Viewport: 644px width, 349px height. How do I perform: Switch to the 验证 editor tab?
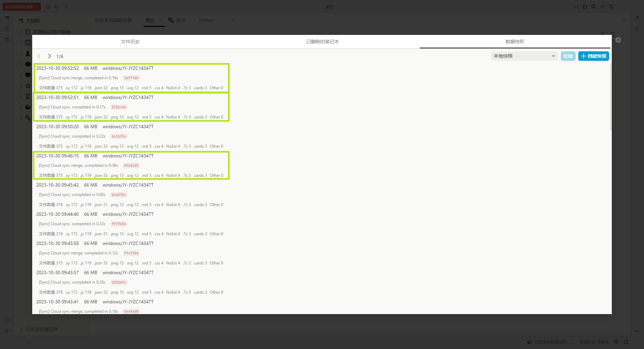click(177, 20)
